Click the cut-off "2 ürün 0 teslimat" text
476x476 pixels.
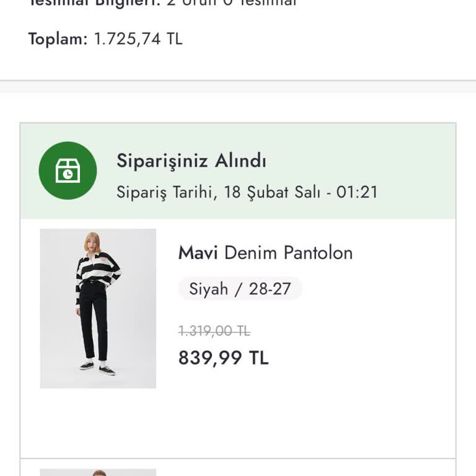point(231,3)
